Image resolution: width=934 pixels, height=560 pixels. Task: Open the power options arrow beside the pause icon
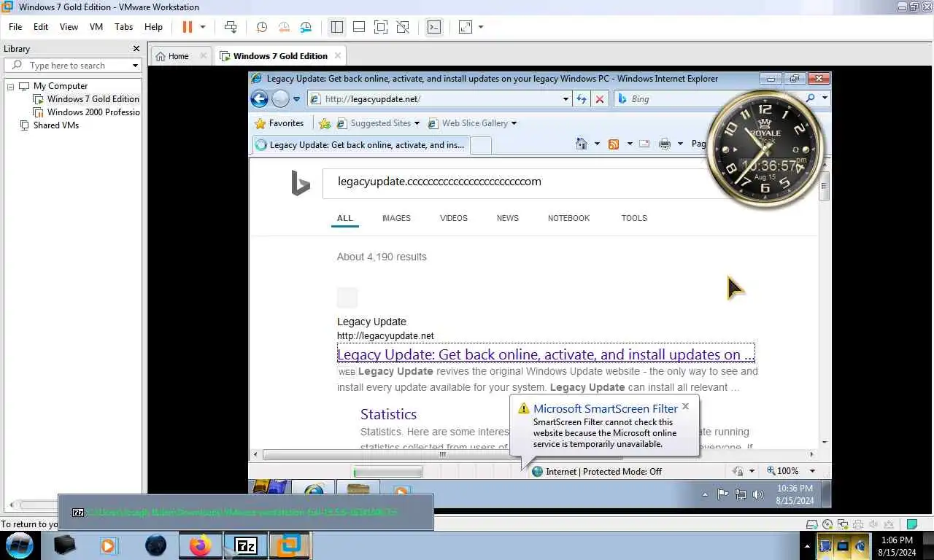203,27
